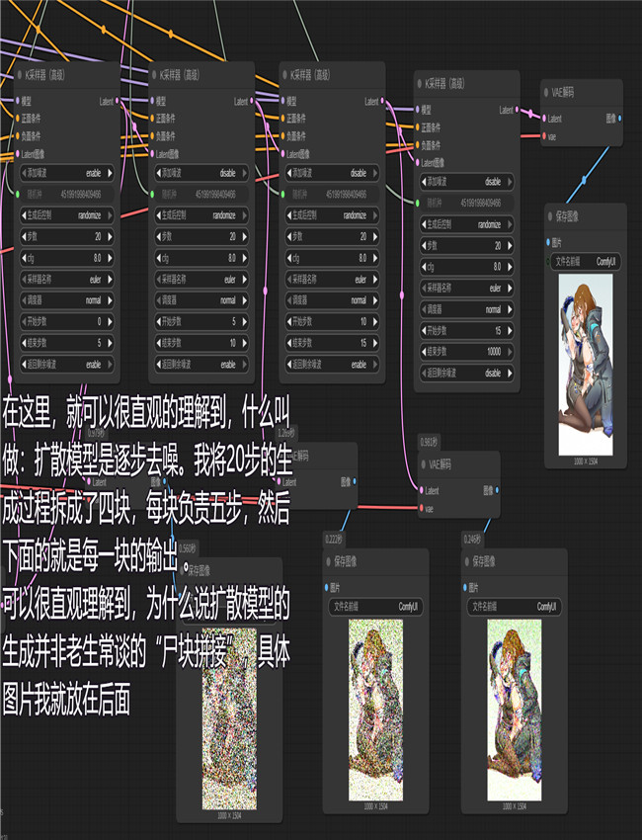The height and width of the screenshot is (840, 642).
Task: Open 调度器 normal dropdown in second K采样器
Action: [200, 299]
